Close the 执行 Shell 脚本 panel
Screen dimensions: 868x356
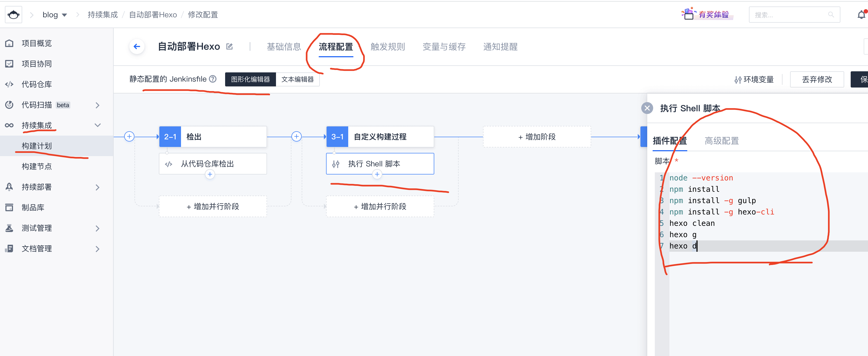pyautogui.click(x=647, y=108)
